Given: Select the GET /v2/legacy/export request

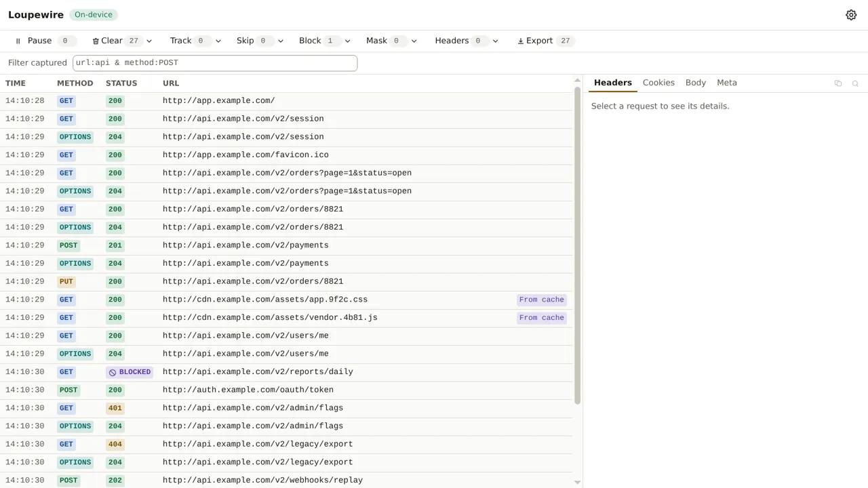Looking at the screenshot, I should [286, 445].
